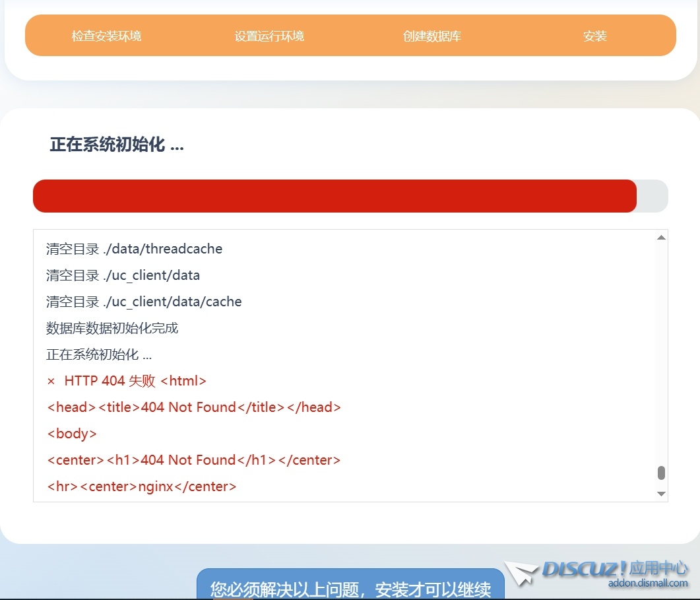Click the red installation progress bar
This screenshot has height=600, width=700.
coord(334,195)
